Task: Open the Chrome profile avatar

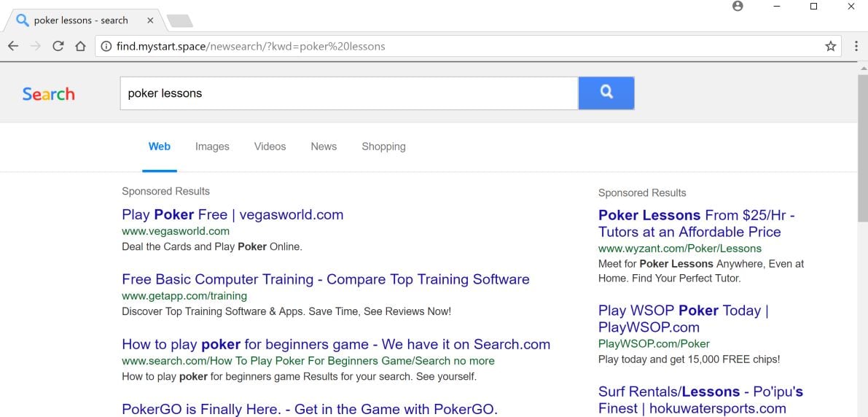Action: tap(738, 6)
